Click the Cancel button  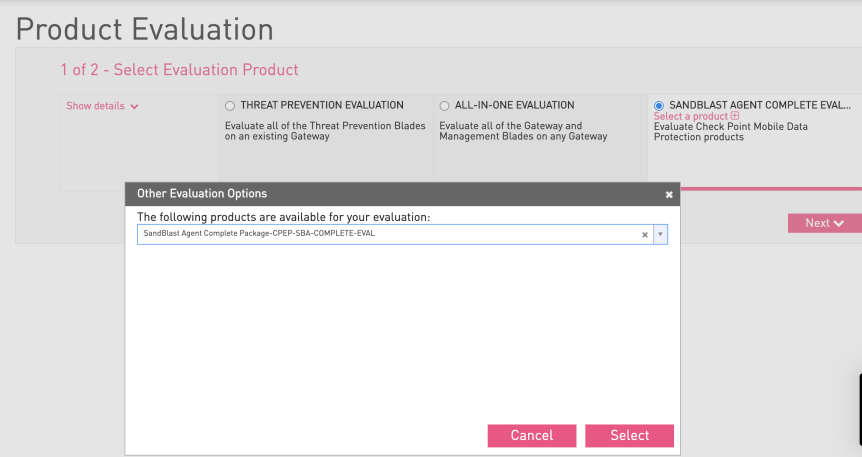click(532, 436)
